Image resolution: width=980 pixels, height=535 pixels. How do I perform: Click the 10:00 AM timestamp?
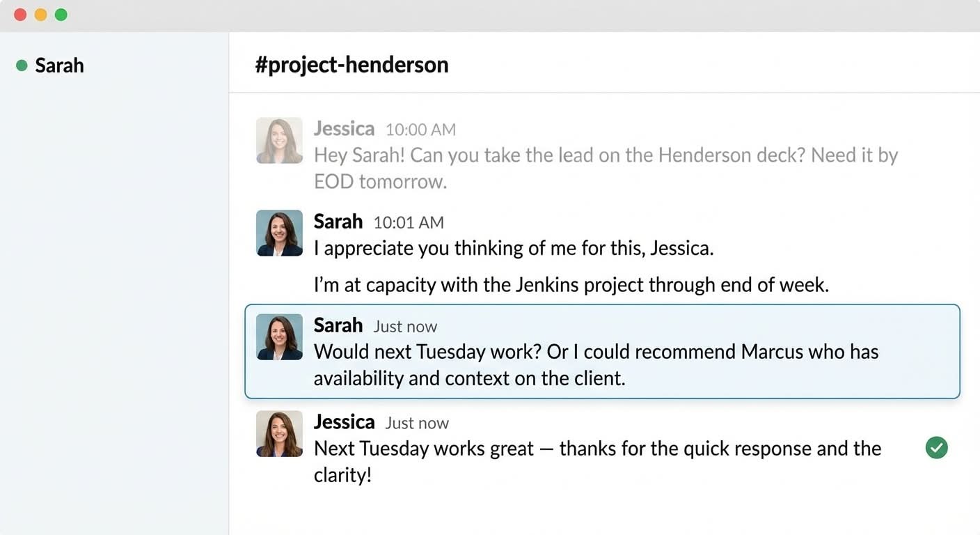click(420, 130)
